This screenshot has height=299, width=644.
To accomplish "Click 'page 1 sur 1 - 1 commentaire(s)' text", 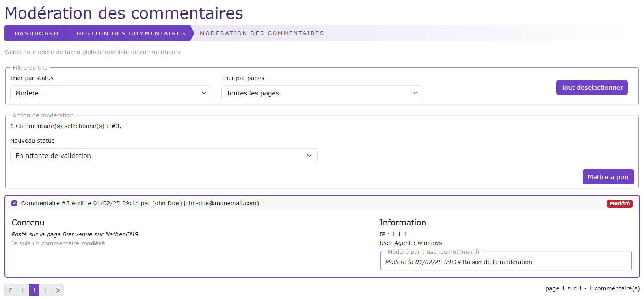I will (x=593, y=288).
